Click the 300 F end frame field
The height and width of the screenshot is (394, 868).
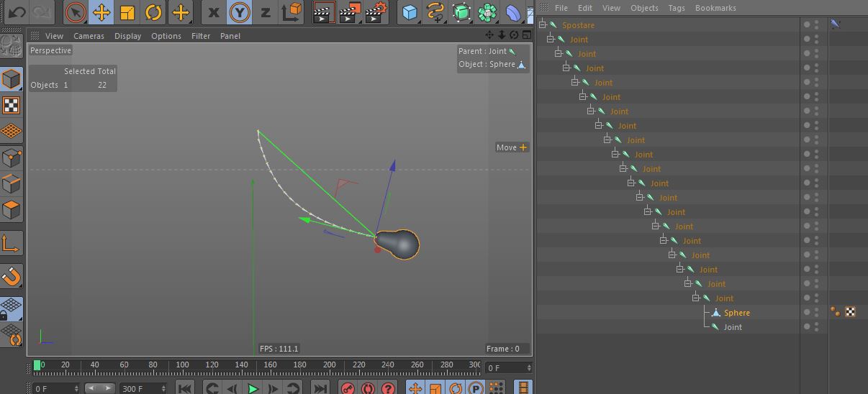point(144,388)
